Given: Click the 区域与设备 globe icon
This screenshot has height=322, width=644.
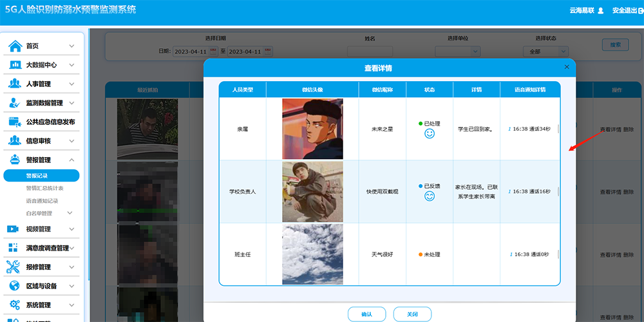Looking at the screenshot, I should (14, 286).
